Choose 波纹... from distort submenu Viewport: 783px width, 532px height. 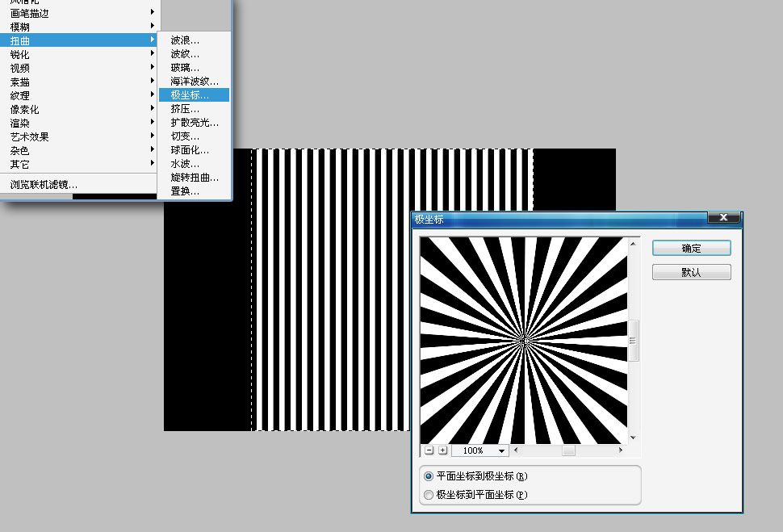pos(195,54)
